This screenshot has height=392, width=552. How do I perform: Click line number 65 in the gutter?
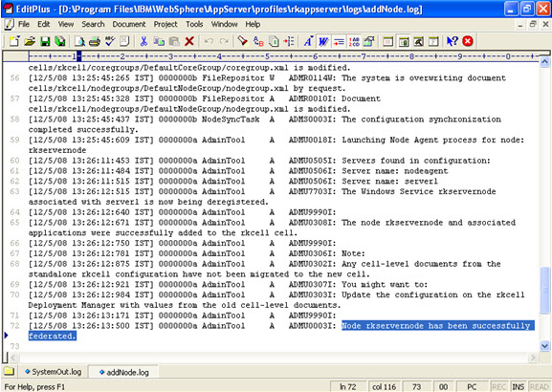click(14, 223)
